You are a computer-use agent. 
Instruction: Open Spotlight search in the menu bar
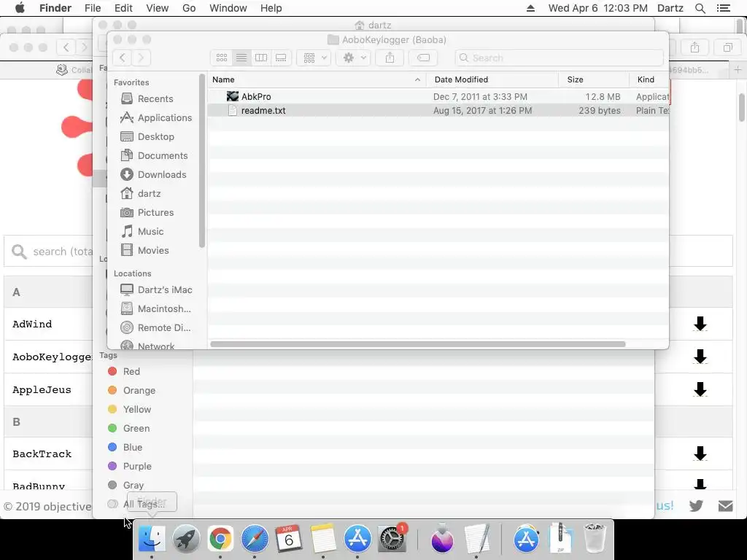click(x=700, y=8)
